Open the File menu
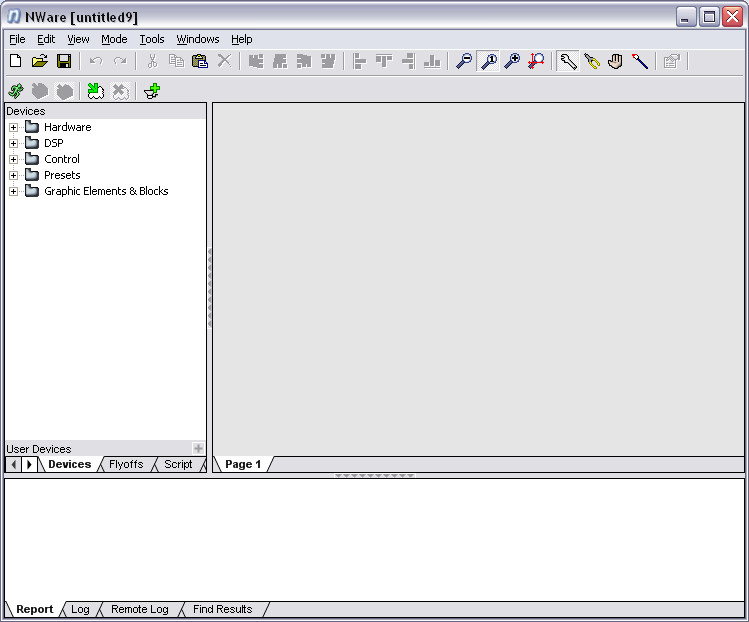 pos(17,39)
